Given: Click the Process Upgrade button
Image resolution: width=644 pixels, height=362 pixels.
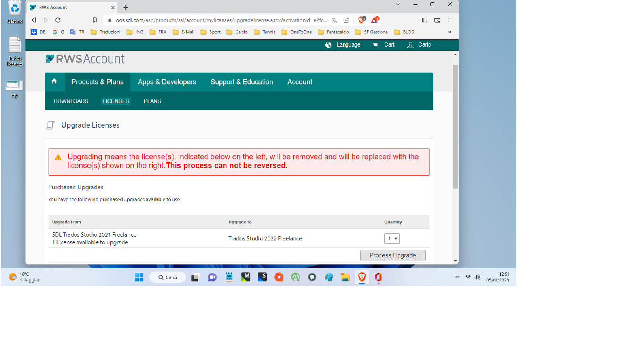Looking at the screenshot, I should tap(393, 255).
